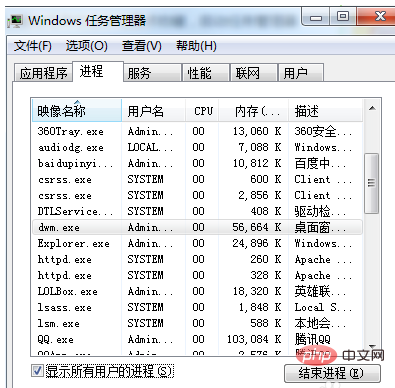Click the 103,084 K memory value
The height and width of the screenshot is (388, 395).
coord(254,339)
